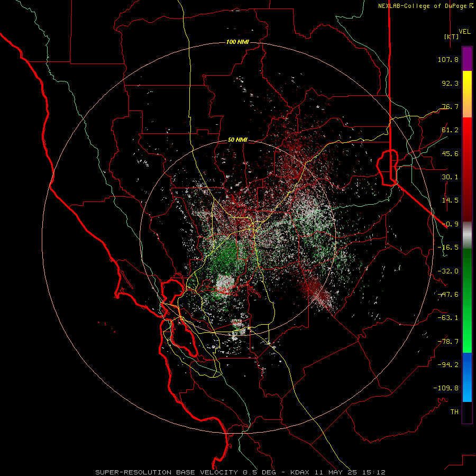Click the black TH segment of the color bar
Screen dimensions: 476x476
[x=467, y=413]
